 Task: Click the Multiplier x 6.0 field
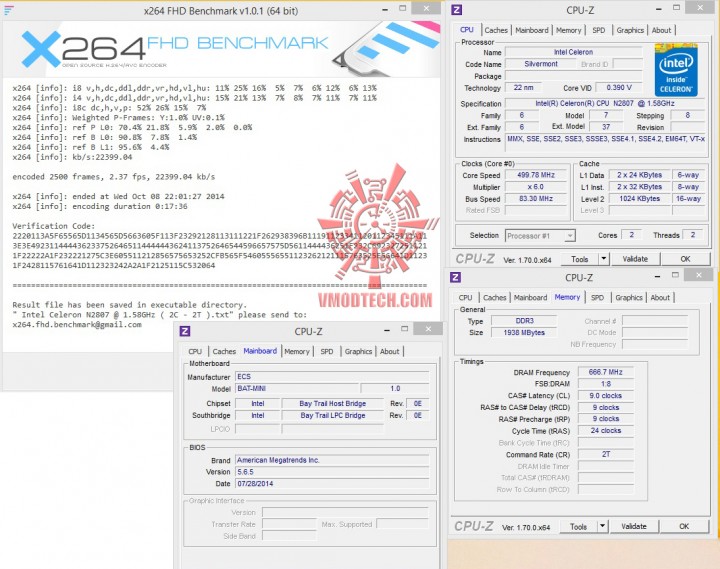click(535, 187)
